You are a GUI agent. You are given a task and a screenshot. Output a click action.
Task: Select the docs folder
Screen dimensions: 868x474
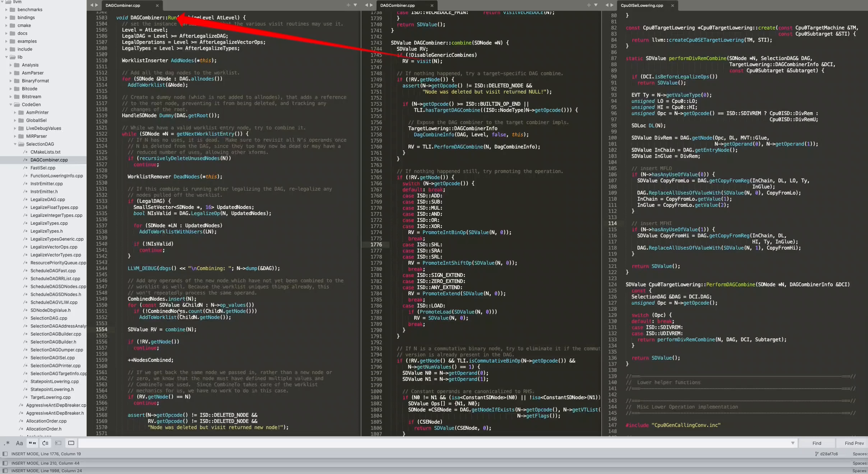coord(22,33)
